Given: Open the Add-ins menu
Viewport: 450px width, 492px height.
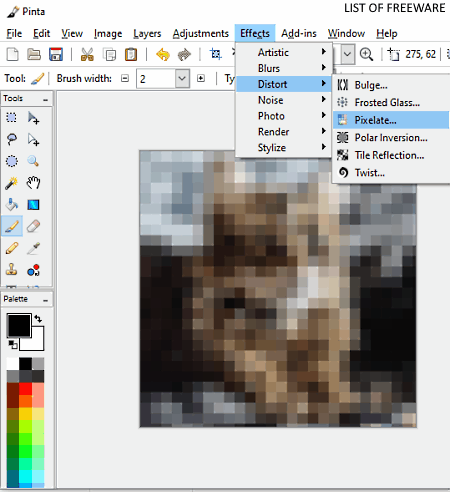Looking at the screenshot, I should click(299, 33).
